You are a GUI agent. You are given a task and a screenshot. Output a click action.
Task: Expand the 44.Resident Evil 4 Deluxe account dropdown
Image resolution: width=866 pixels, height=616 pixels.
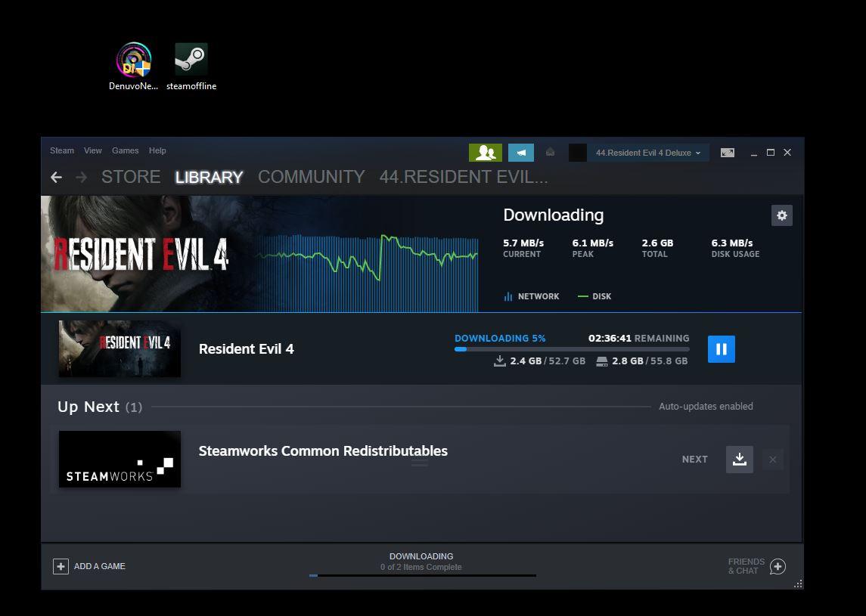(647, 153)
